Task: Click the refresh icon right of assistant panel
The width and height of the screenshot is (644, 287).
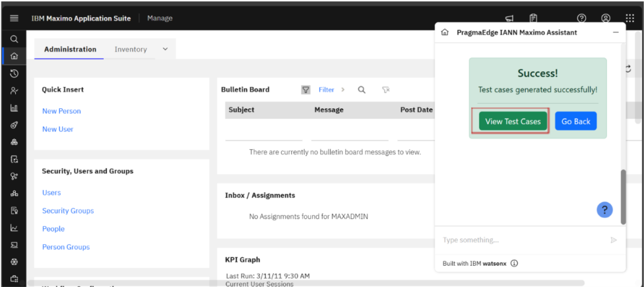Action: [628, 69]
